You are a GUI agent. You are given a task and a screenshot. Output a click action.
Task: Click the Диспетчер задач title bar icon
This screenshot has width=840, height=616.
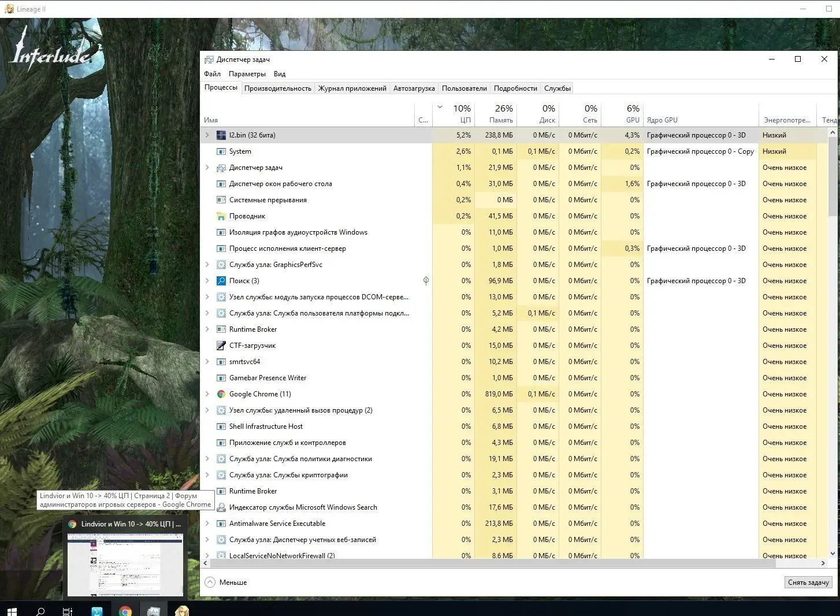209,60
